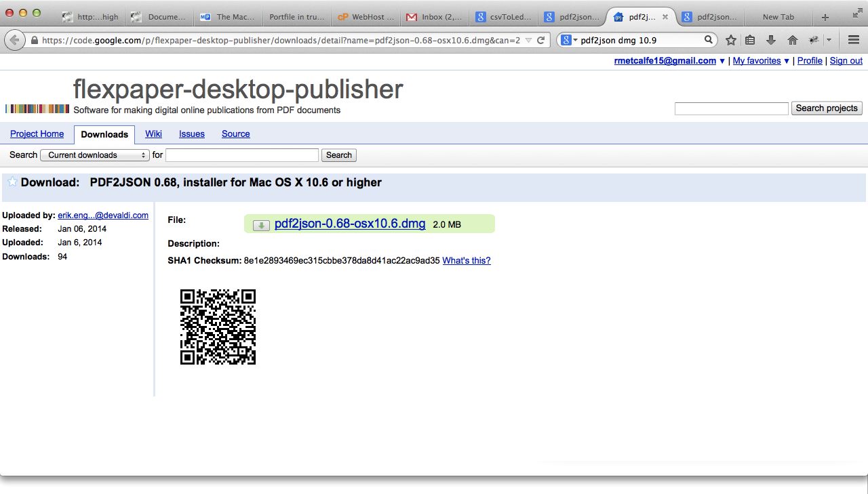Screen dimensions: 868x494
Task: Switch to the csvToLed... tab
Action: pos(504,17)
